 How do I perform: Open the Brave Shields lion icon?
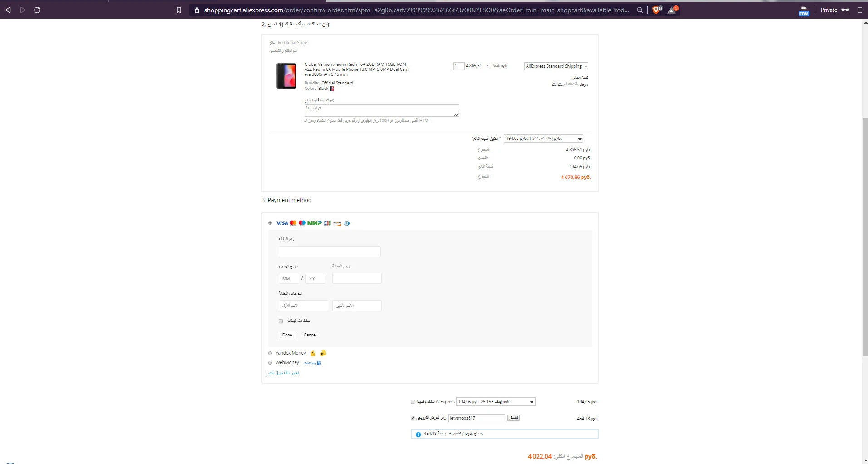pyautogui.click(x=656, y=10)
